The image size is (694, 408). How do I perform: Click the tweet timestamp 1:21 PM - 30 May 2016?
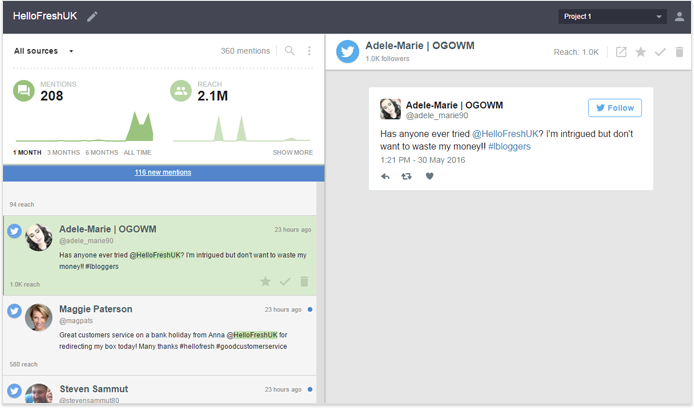(x=423, y=160)
